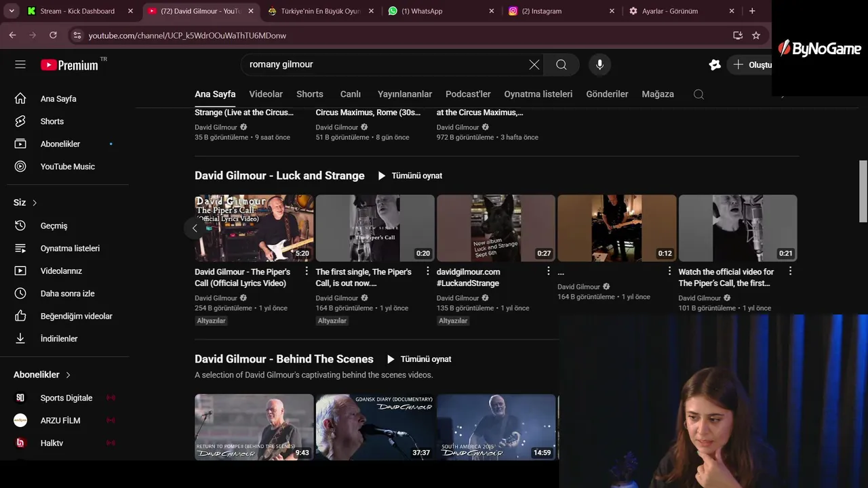Screen dimensions: 868x488
Task: Expand the Abonelikler section header chevron
Action: click(68, 375)
